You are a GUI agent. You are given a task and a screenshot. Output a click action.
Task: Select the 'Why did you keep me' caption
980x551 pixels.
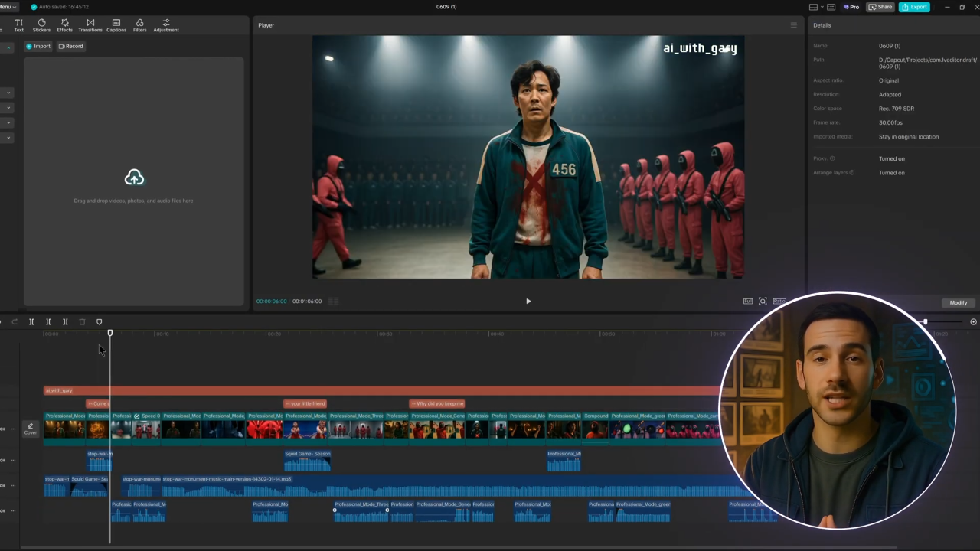pyautogui.click(x=437, y=403)
